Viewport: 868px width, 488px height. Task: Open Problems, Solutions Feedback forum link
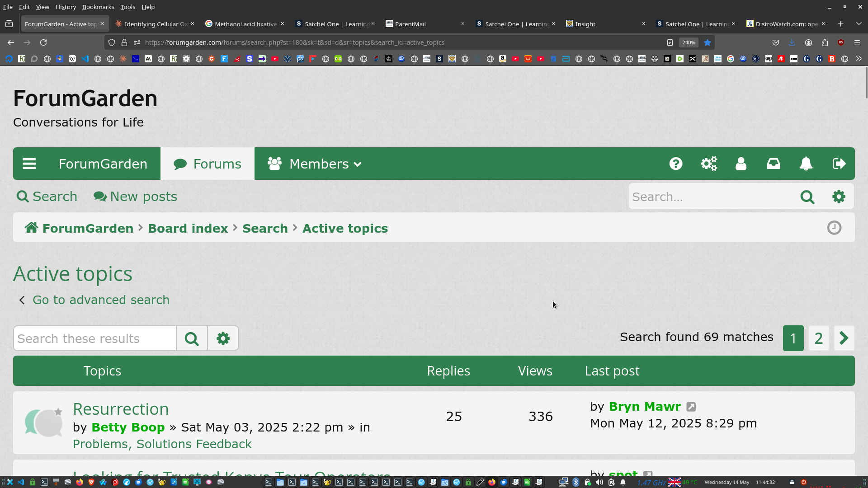pyautogui.click(x=162, y=444)
